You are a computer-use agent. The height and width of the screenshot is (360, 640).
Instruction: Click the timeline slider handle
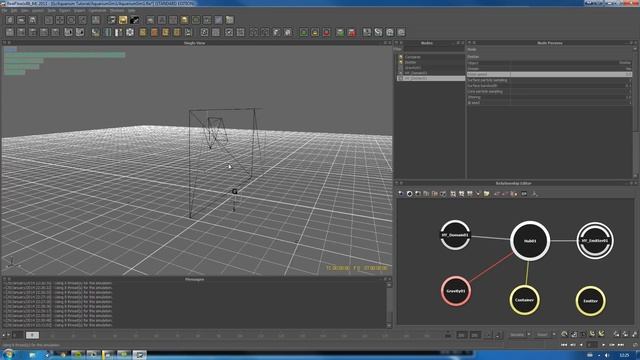pos(32,335)
